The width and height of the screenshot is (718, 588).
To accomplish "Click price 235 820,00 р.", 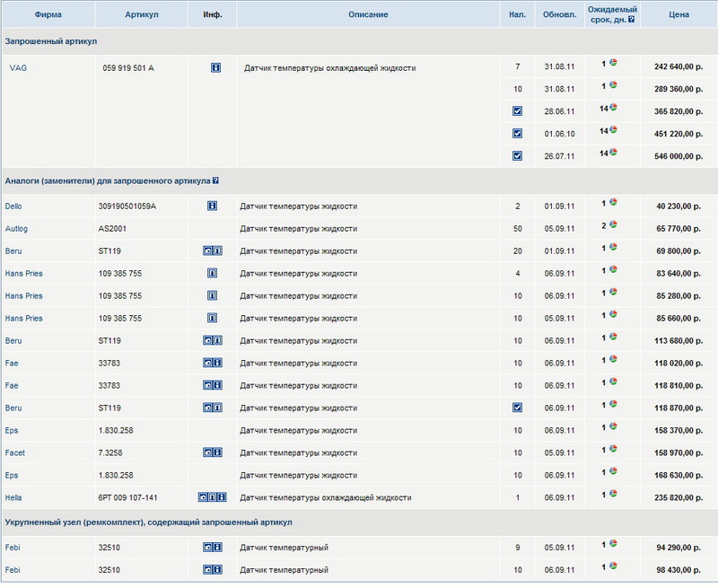I will (x=679, y=497).
